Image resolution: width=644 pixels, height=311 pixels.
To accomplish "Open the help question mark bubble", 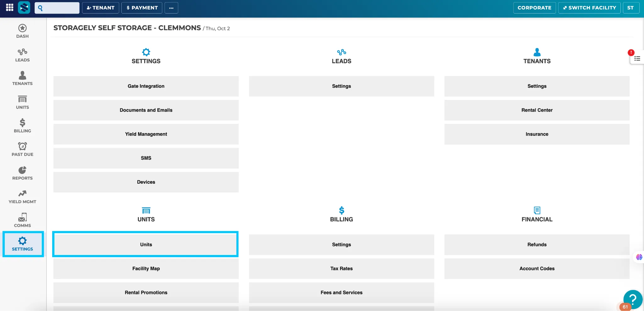I will [633, 299].
